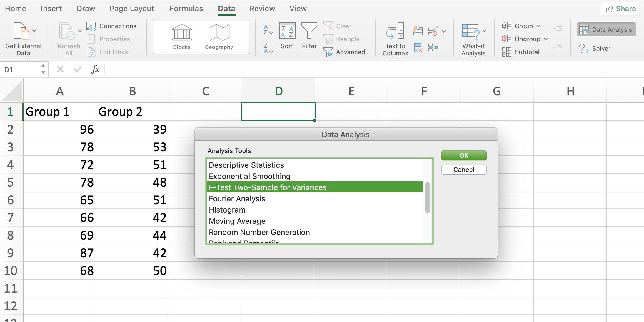Click OK to confirm selected analysis tool

click(x=464, y=155)
